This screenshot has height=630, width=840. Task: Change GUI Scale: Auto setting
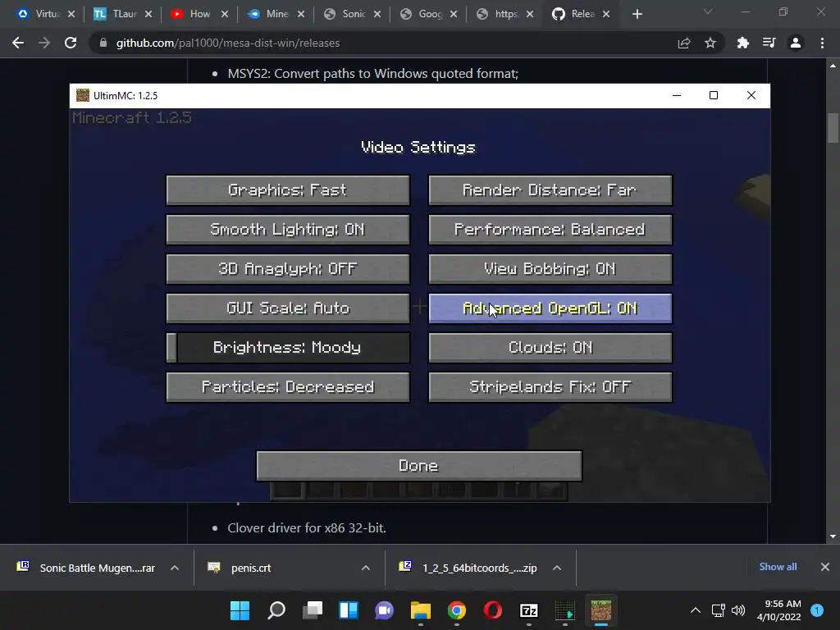pos(288,308)
